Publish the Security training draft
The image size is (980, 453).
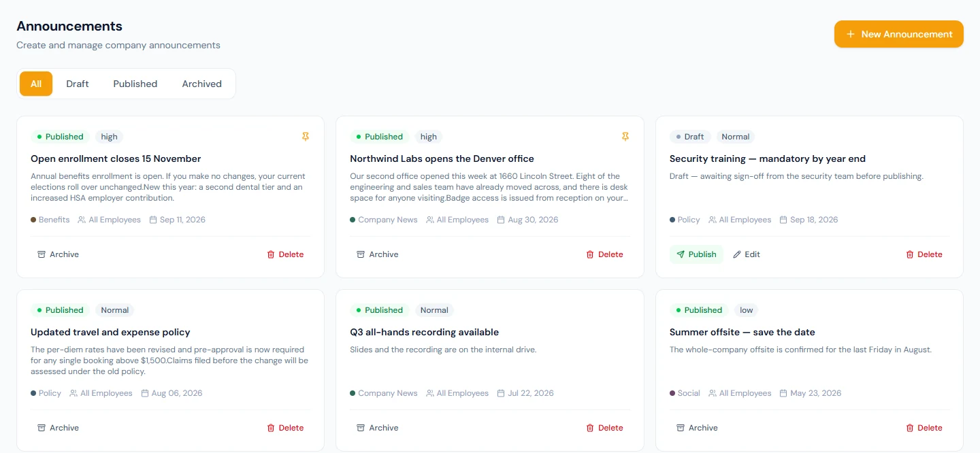[696, 254]
